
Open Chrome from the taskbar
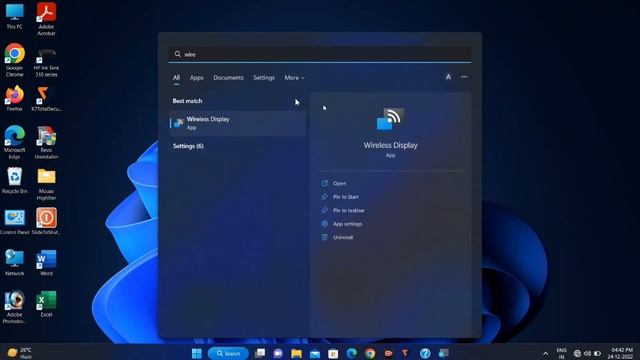370,353
